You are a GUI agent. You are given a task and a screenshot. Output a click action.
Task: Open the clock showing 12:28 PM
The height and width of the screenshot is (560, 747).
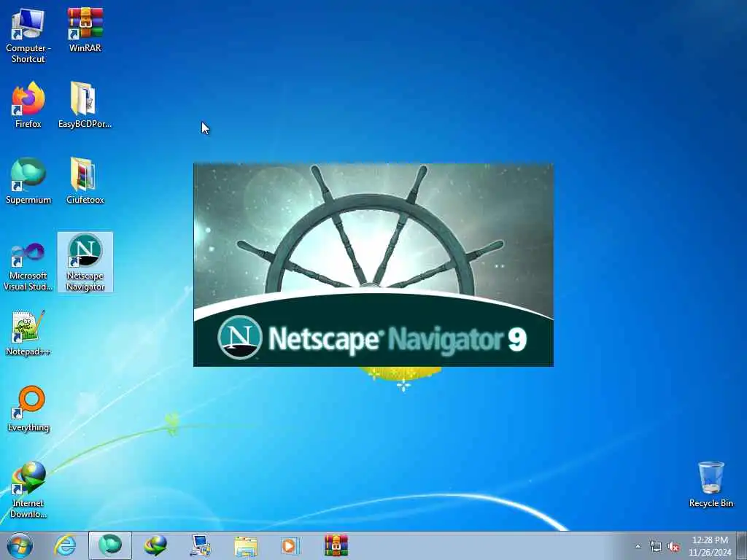pyautogui.click(x=710, y=545)
